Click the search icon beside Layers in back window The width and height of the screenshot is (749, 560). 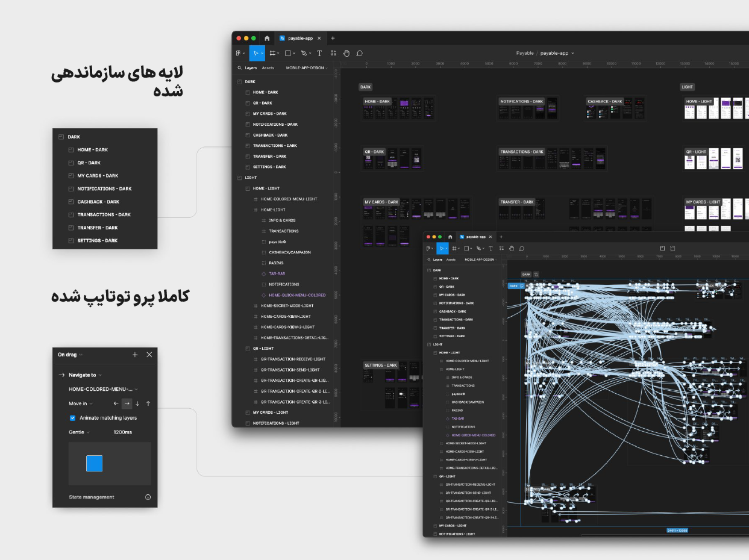239,68
